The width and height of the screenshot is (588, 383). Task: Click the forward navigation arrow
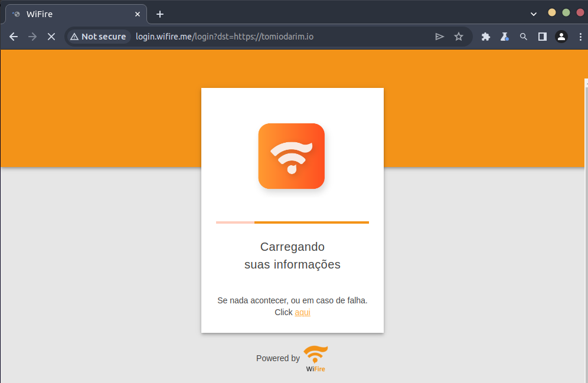point(32,37)
